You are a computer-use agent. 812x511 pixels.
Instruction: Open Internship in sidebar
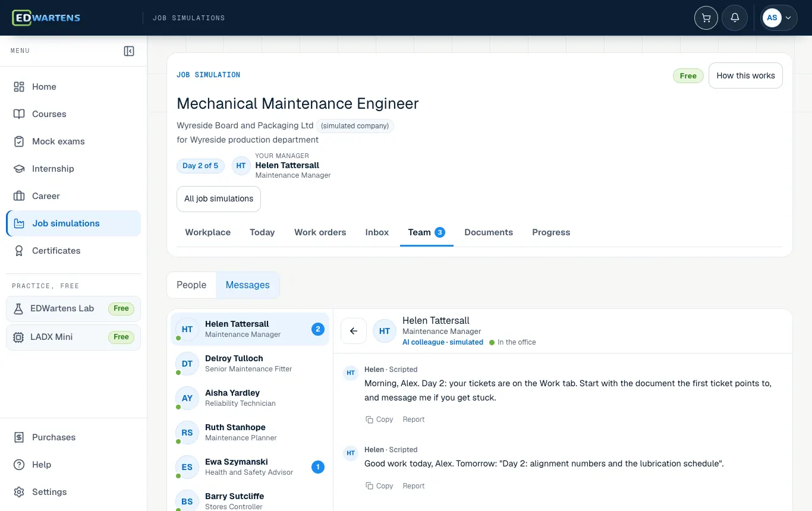pyautogui.click(x=74, y=169)
